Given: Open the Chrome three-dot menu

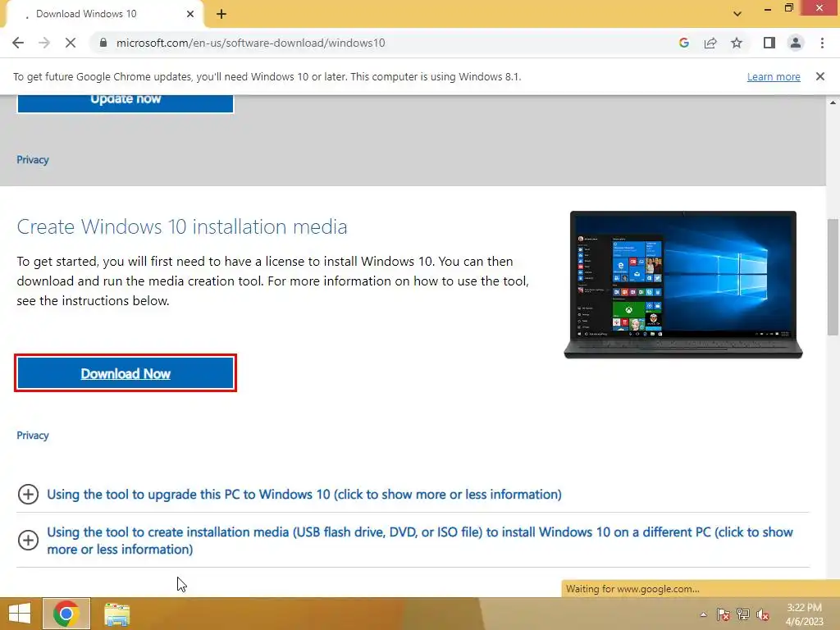Looking at the screenshot, I should tap(822, 43).
